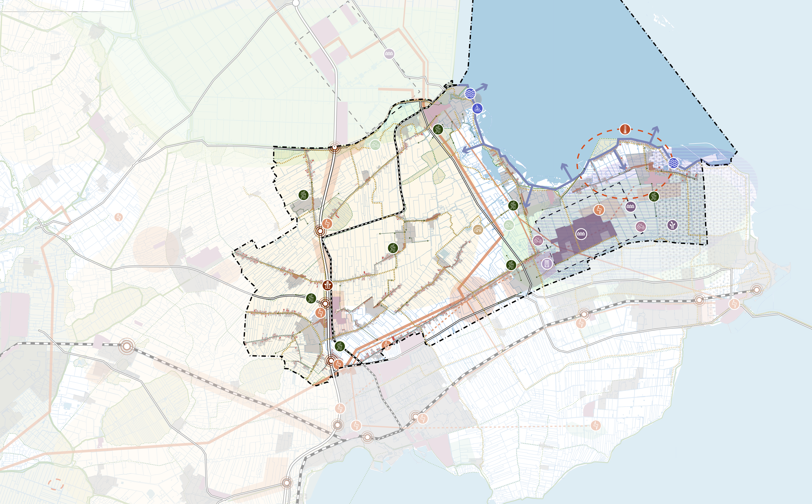
Task: Select the ring marker beside the hiker near the highway icon
Action: (x=325, y=303)
